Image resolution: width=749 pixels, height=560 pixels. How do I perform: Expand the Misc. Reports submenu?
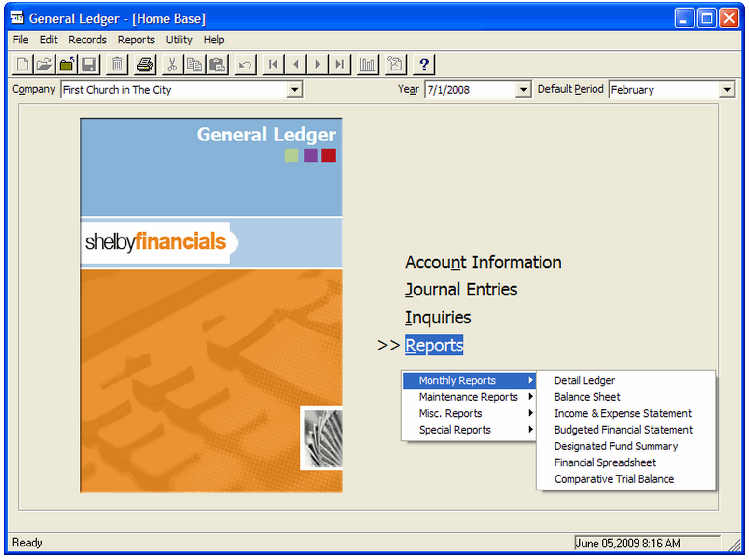(x=469, y=413)
